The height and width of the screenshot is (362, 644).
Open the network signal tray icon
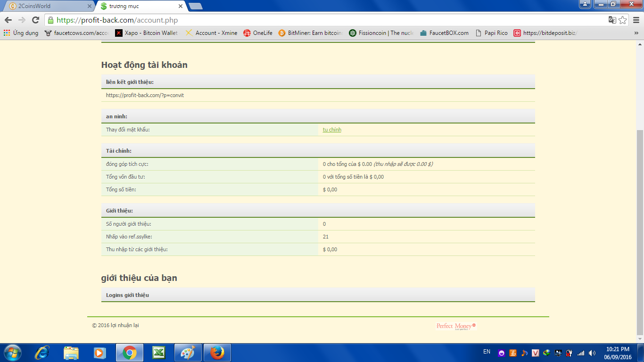581,353
